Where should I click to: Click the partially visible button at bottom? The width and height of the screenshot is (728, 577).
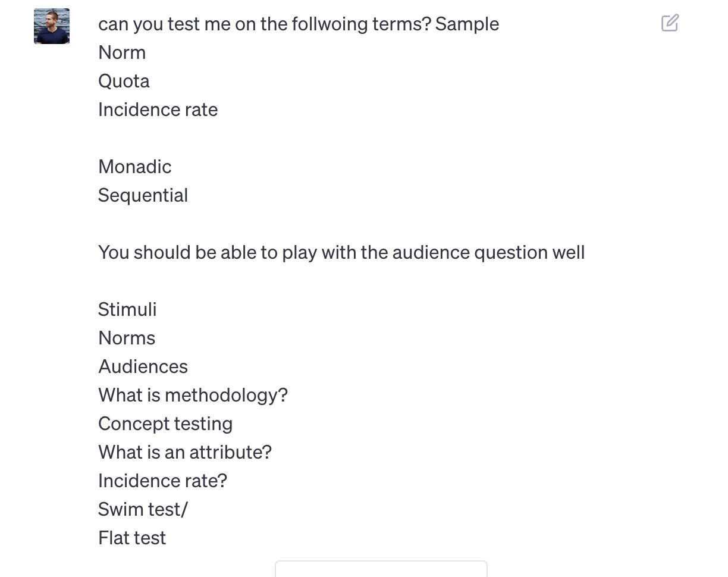tap(381, 569)
